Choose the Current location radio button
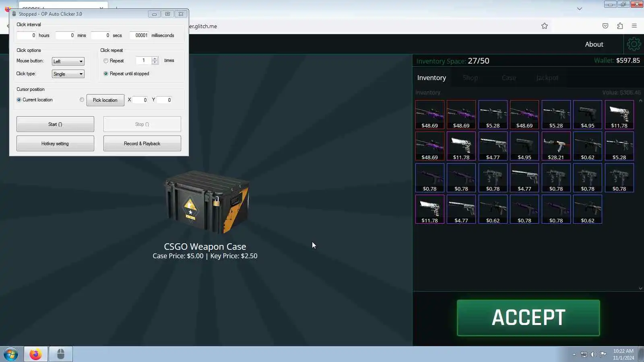The width and height of the screenshot is (644, 362). point(19,100)
